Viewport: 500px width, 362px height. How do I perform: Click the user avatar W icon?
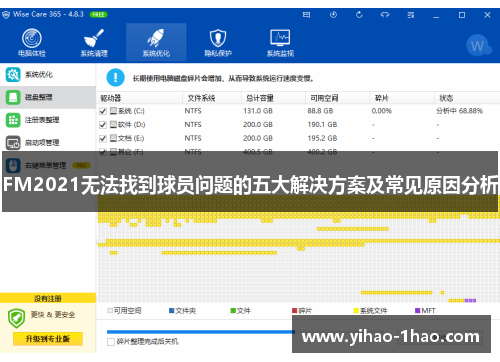479,46
